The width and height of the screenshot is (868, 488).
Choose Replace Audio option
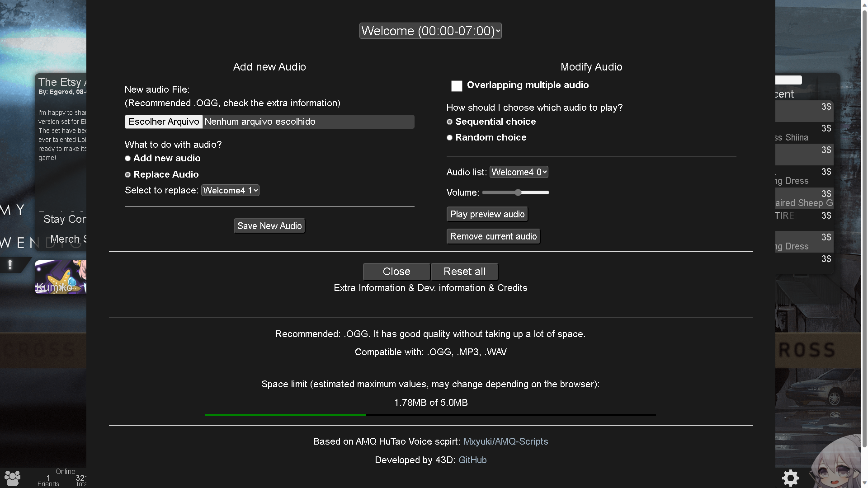click(127, 175)
